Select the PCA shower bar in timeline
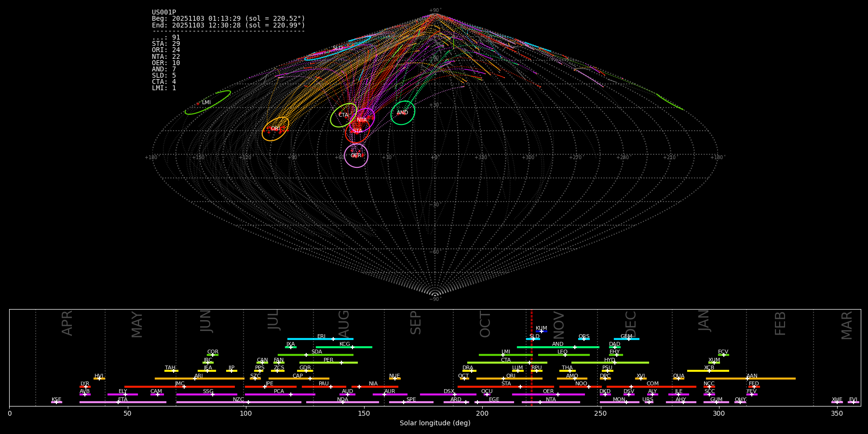Image resolution: width=868 pixels, height=434 pixels. coord(280,394)
